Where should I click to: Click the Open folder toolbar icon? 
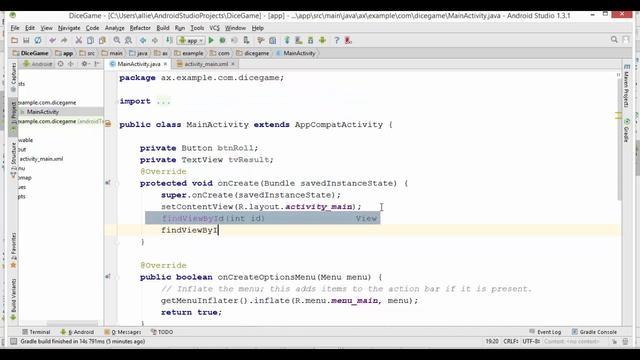14,40
